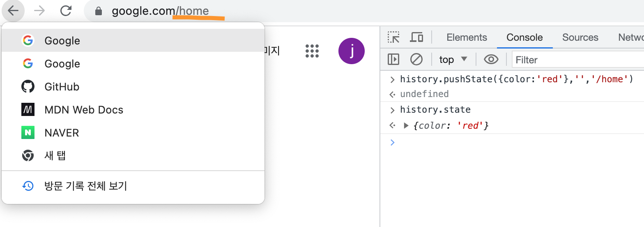Click the google.com/home address bar URL
Image resolution: width=644 pixels, height=227 pixels.
point(160,11)
